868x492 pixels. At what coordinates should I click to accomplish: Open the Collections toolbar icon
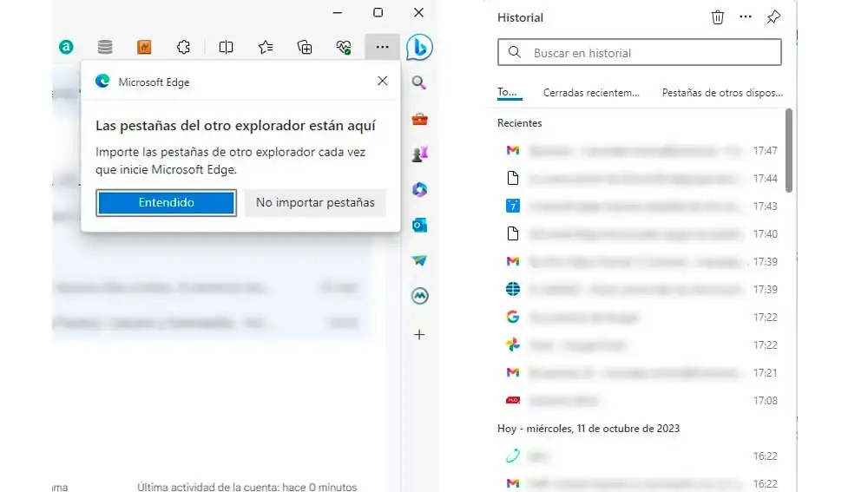tap(305, 47)
